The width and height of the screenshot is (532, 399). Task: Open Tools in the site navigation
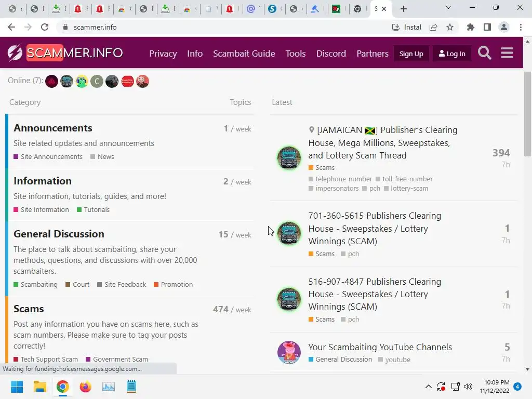296,54
